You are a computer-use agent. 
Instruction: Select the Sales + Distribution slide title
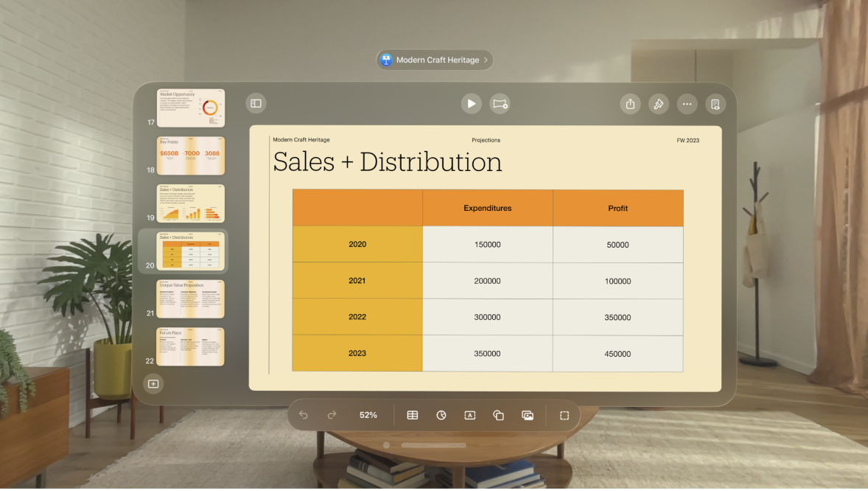(x=388, y=161)
